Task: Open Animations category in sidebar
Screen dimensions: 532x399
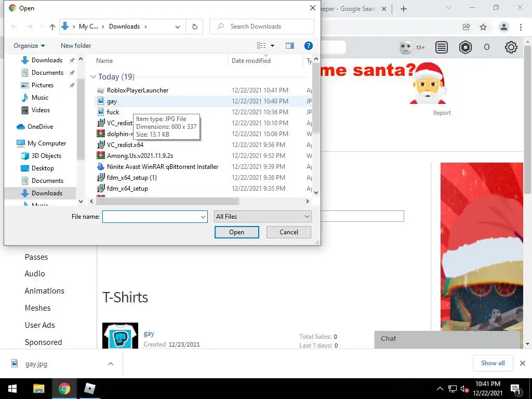Action: [45, 291]
